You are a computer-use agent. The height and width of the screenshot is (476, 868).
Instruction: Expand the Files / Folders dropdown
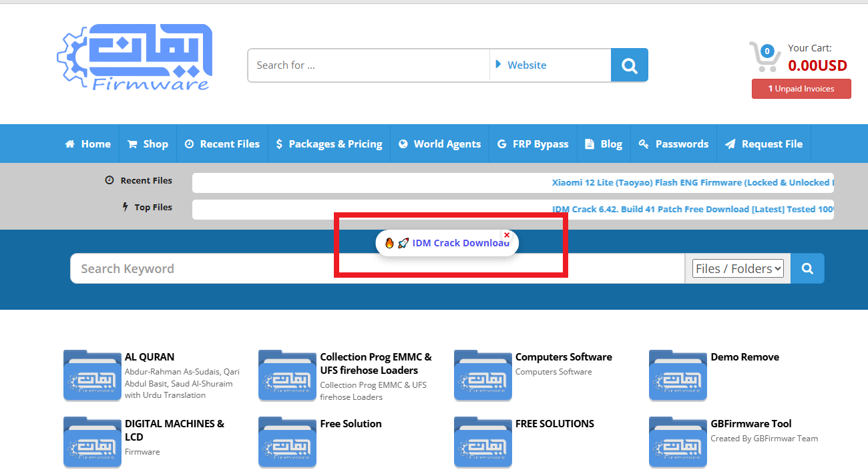coord(738,268)
